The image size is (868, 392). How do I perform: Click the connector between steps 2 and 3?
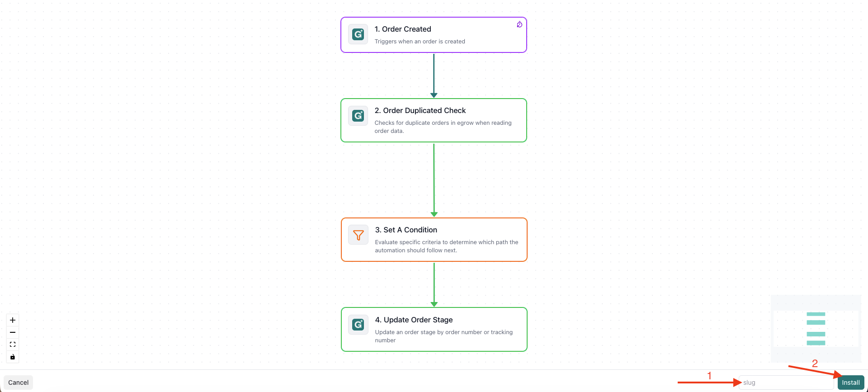tap(434, 180)
